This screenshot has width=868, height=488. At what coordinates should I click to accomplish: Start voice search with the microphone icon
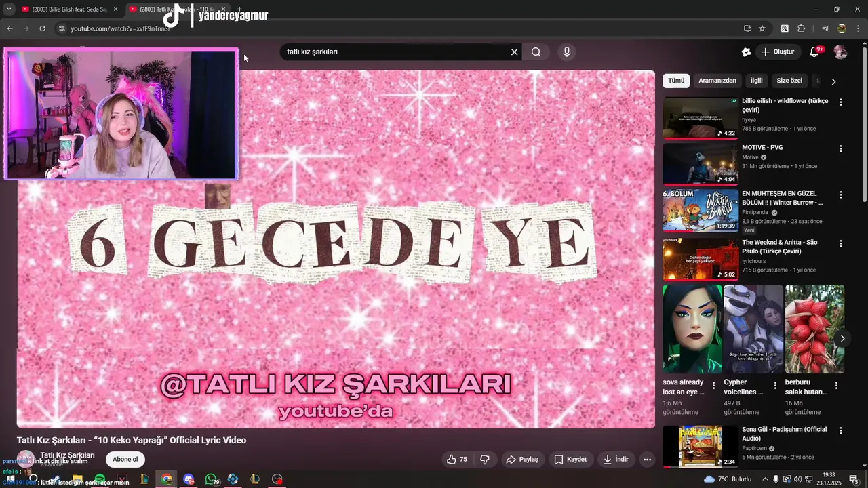pyautogui.click(x=567, y=52)
